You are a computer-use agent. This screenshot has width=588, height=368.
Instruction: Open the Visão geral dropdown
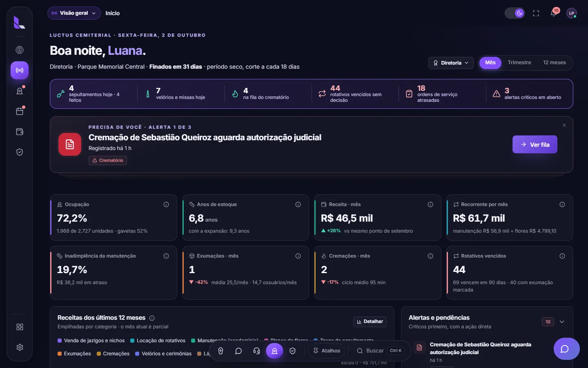click(74, 13)
